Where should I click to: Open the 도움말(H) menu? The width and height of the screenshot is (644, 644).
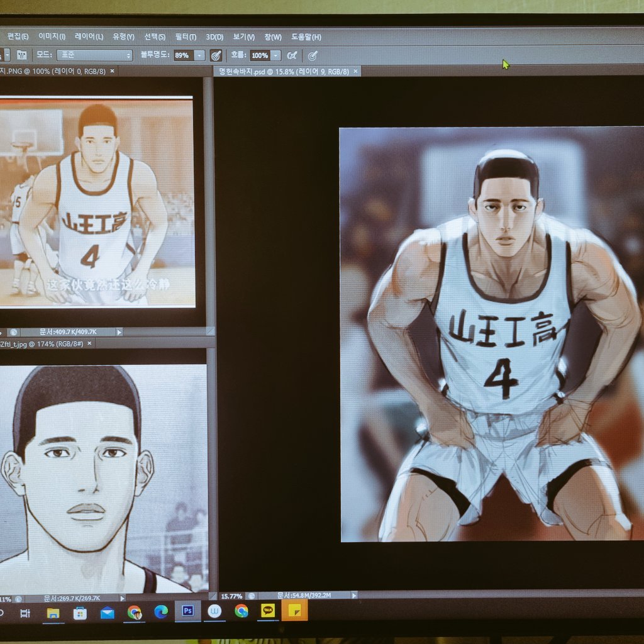coord(306,37)
